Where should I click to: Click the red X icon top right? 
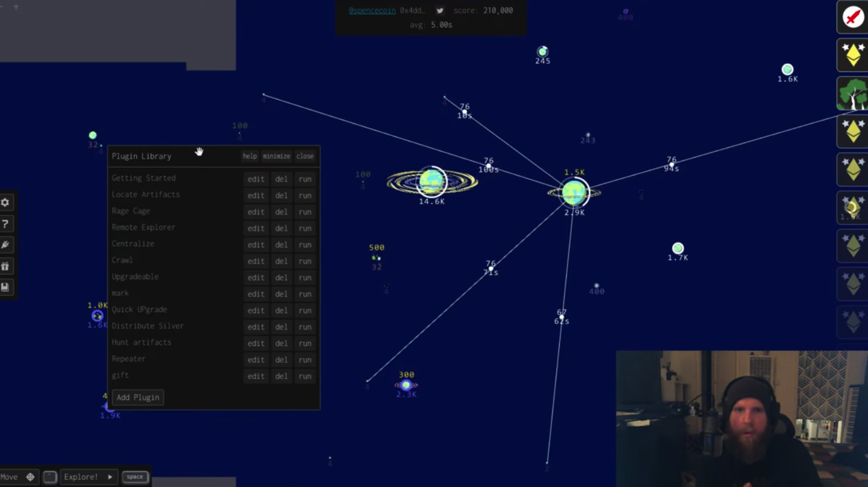tap(853, 17)
